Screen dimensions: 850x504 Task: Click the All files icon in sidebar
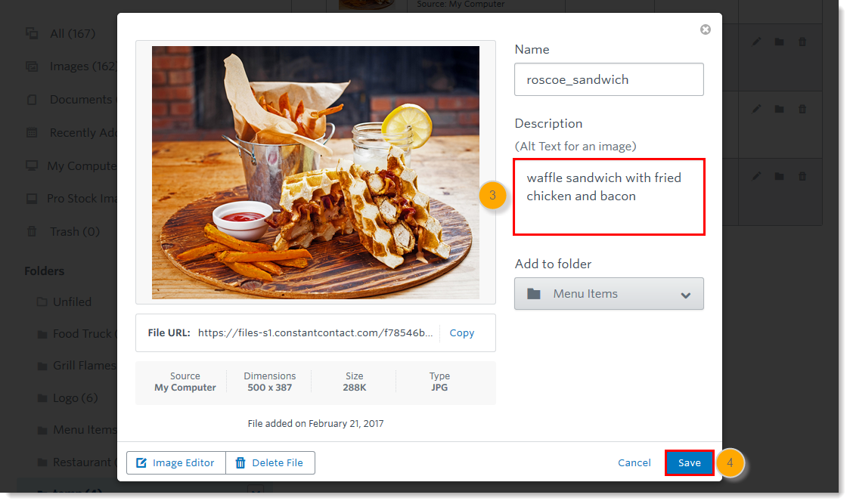(32, 33)
